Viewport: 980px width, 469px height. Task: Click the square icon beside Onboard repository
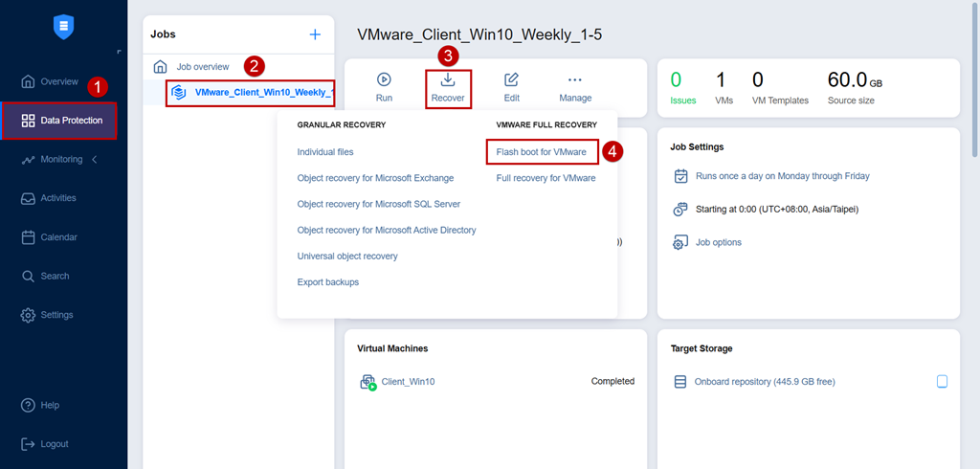tap(942, 382)
